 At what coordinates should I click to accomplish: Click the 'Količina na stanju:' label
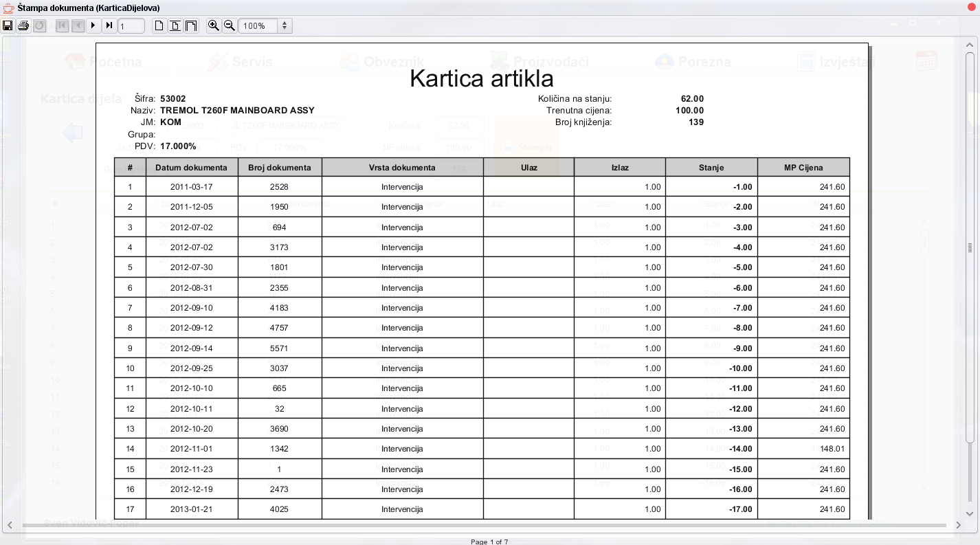click(x=575, y=98)
